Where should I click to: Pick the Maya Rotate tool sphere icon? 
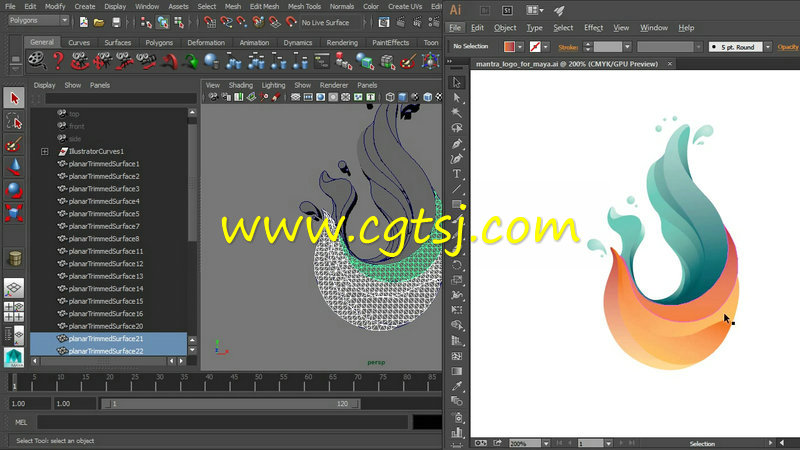point(14,190)
